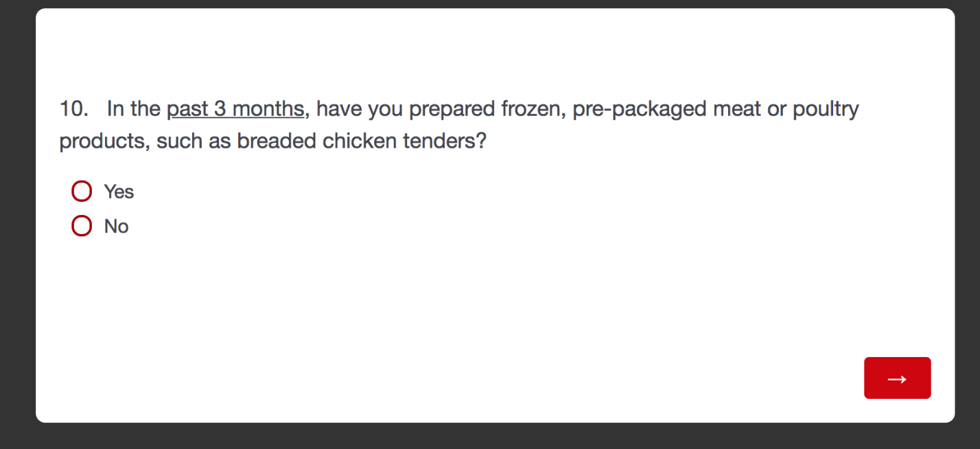Click the words "In the" opening the question

(x=133, y=109)
